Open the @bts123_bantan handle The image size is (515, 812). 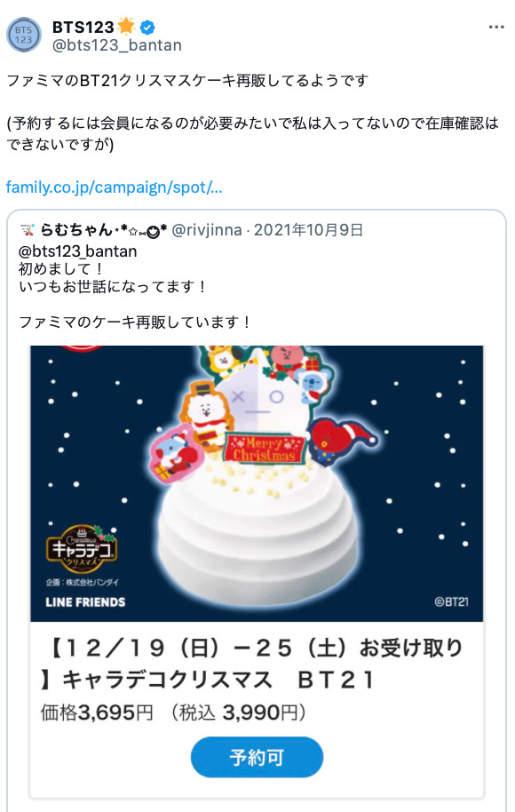[x=117, y=45]
